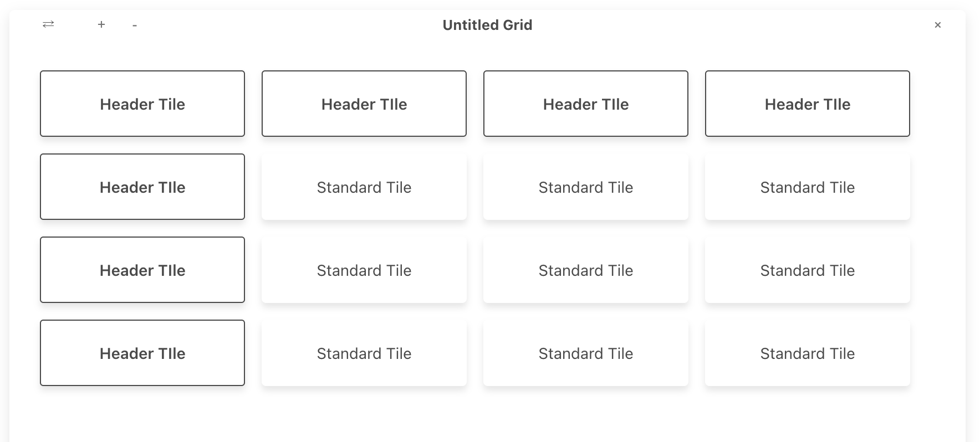This screenshot has height=442, width=980.
Task: Select the Standard Tile in row two, column four
Action: [x=807, y=187]
